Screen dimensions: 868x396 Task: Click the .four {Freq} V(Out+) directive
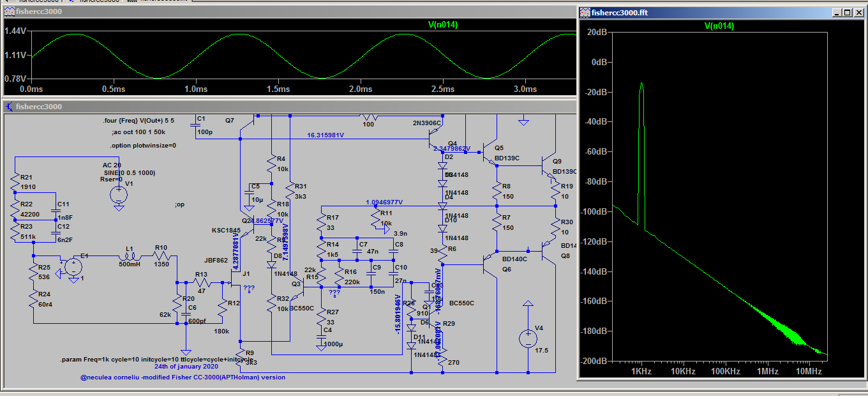(138, 120)
